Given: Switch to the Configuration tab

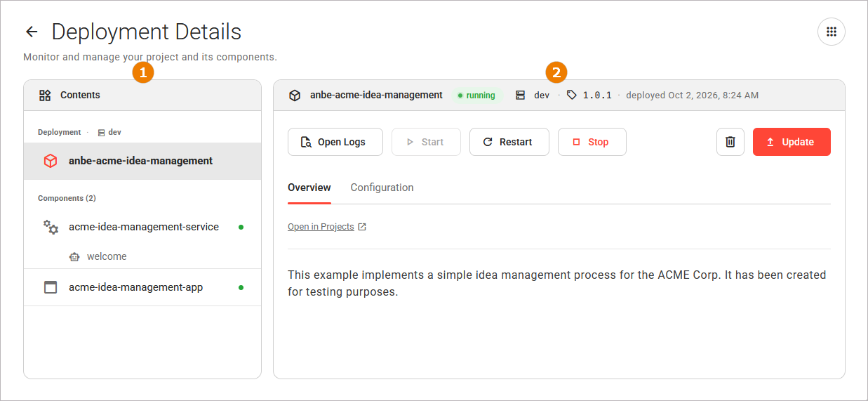Looking at the screenshot, I should pyautogui.click(x=382, y=188).
